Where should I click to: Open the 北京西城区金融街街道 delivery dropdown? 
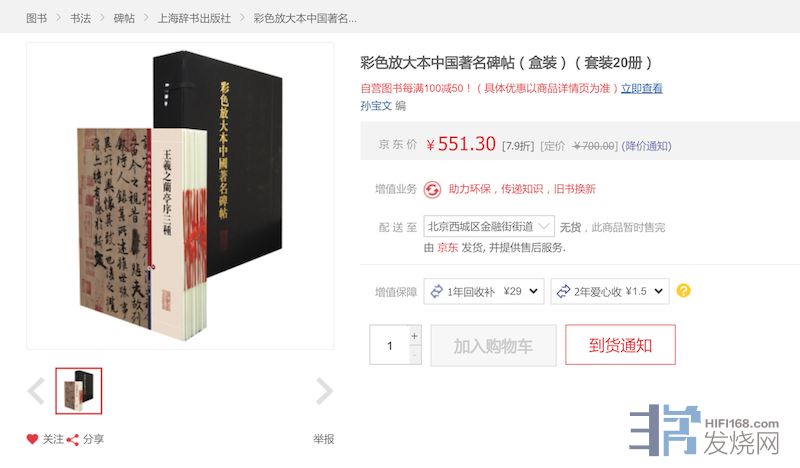[489, 226]
